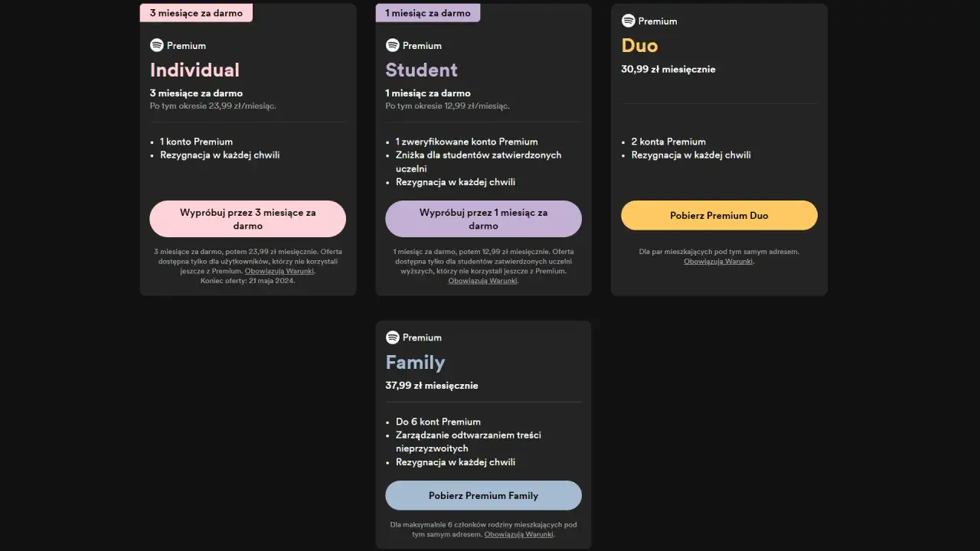Click 'Pobierz Premium Duo'
The image size is (980, 551).
[718, 215]
